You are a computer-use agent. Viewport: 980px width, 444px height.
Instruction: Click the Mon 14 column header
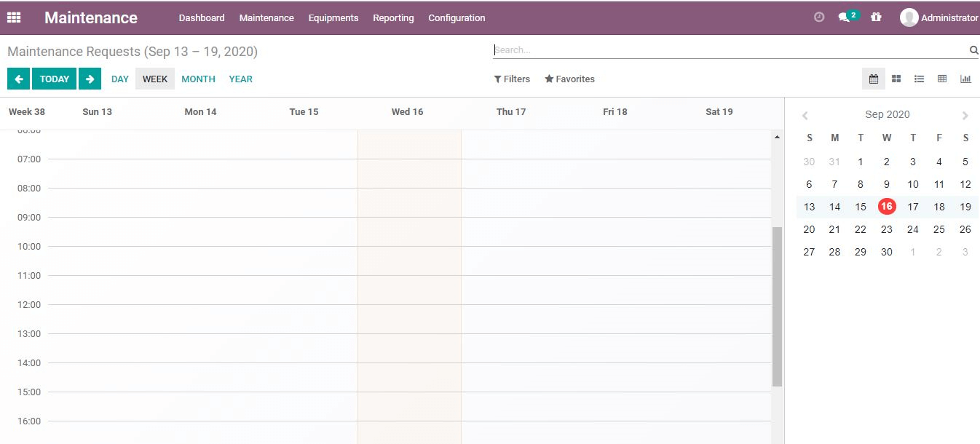pyautogui.click(x=200, y=111)
